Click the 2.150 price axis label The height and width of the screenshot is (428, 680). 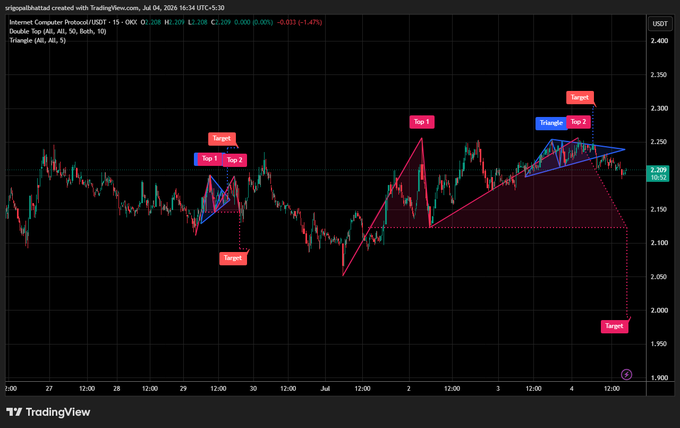659,209
